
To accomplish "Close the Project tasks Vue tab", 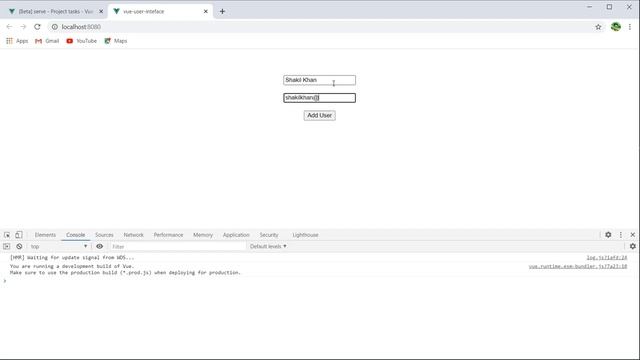I will pos(101,11).
